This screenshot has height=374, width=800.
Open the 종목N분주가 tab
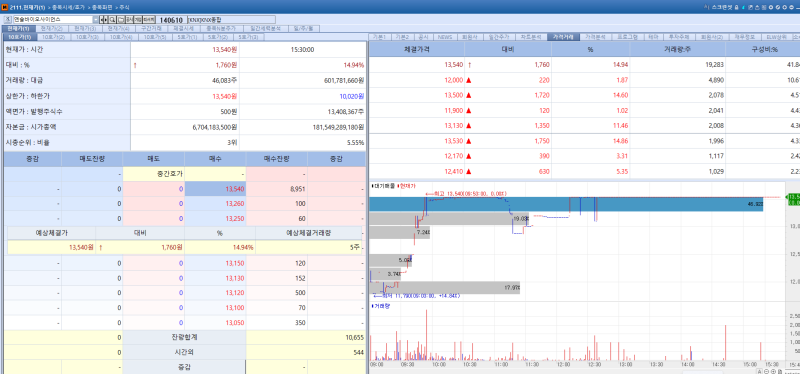point(221,29)
